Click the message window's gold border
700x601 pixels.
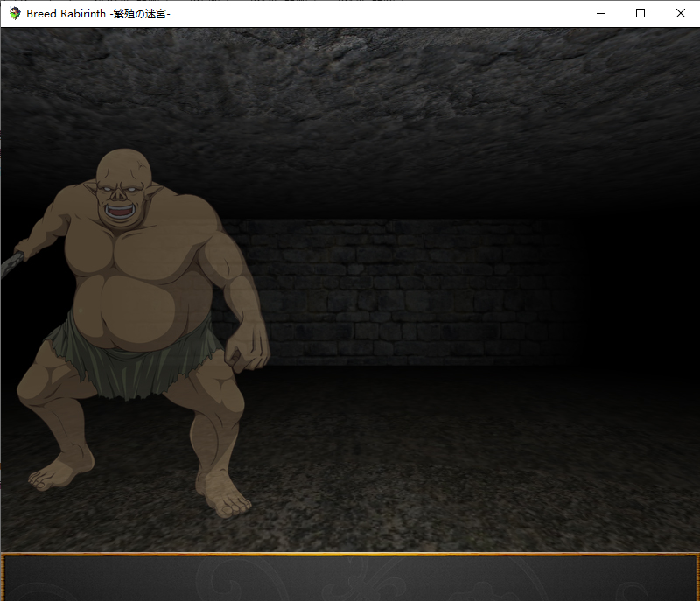pos(350,554)
